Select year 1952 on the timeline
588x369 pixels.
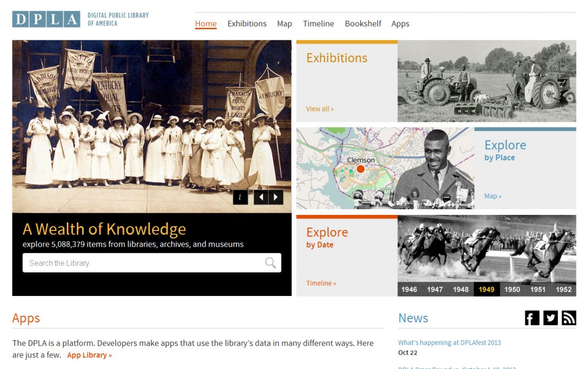point(564,290)
